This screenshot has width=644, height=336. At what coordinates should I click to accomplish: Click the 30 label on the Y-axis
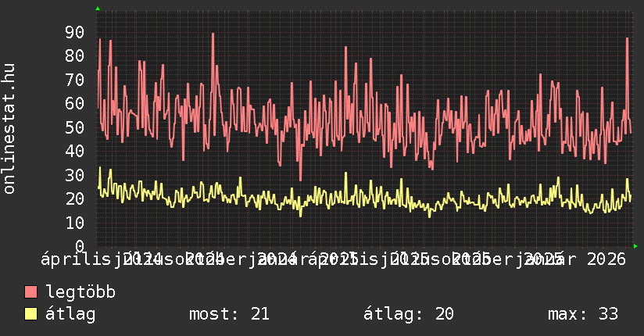[74, 175]
